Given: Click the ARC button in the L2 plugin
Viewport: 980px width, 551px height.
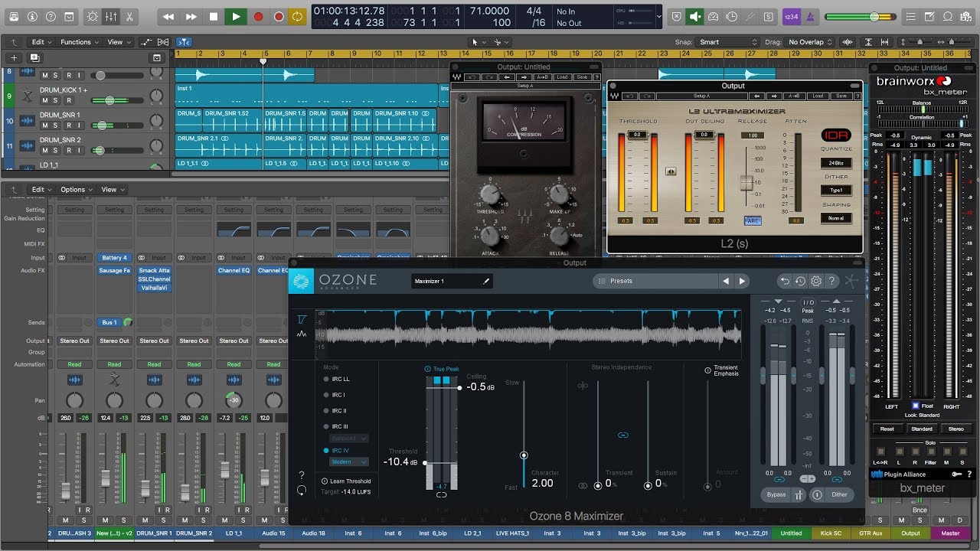Looking at the screenshot, I should pyautogui.click(x=752, y=220).
